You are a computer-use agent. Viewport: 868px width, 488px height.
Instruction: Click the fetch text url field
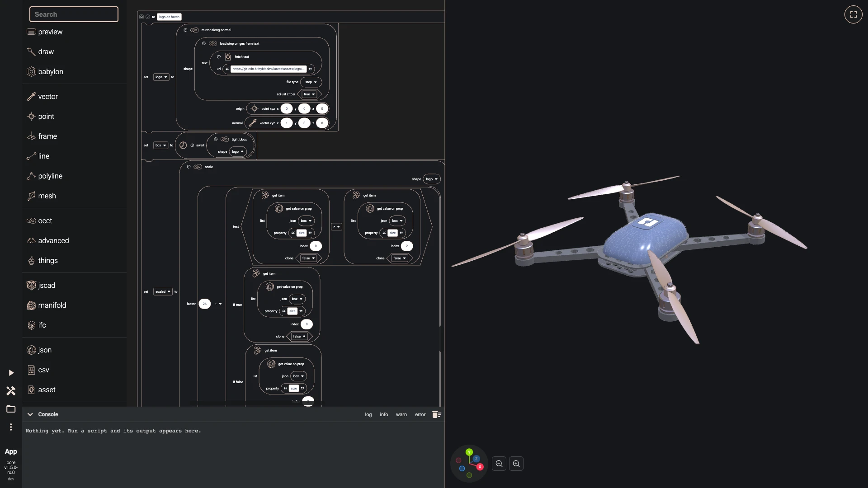(x=269, y=69)
